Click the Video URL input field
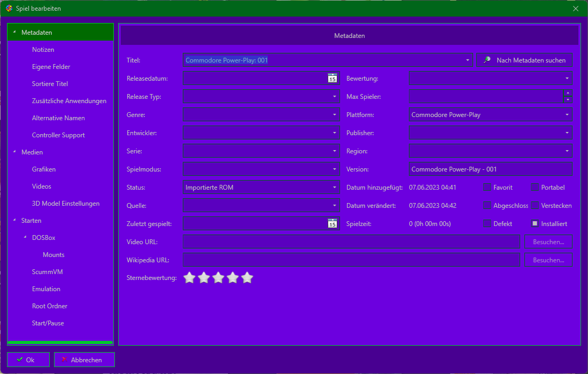Screen dimensions: 588x374 (x=351, y=241)
